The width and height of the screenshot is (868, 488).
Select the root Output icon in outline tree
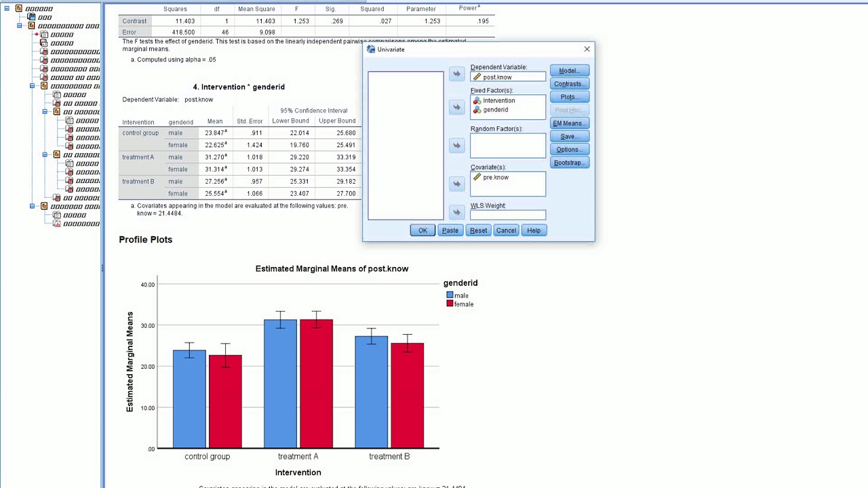click(x=18, y=9)
